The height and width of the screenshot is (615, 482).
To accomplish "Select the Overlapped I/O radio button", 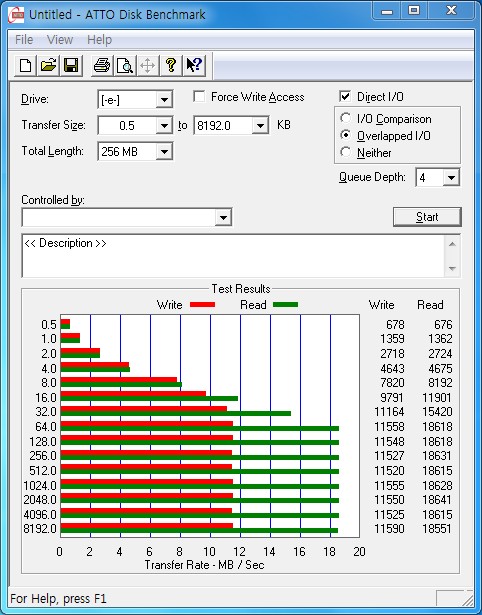I will click(346, 135).
